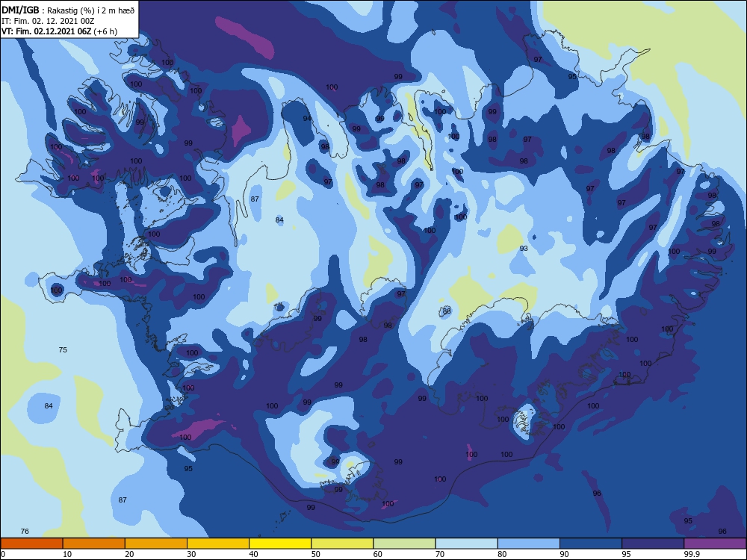Screen dimensions: 747x560
Task: Click the 30–40 humidity legend swatch
Action: pos(218,544)
